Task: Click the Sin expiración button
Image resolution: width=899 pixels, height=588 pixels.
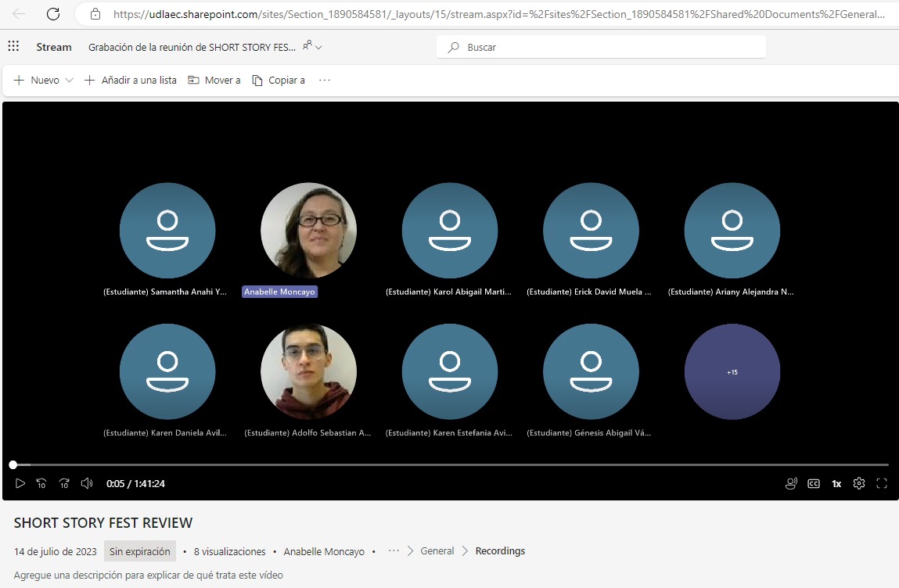Action: (139, 551)
